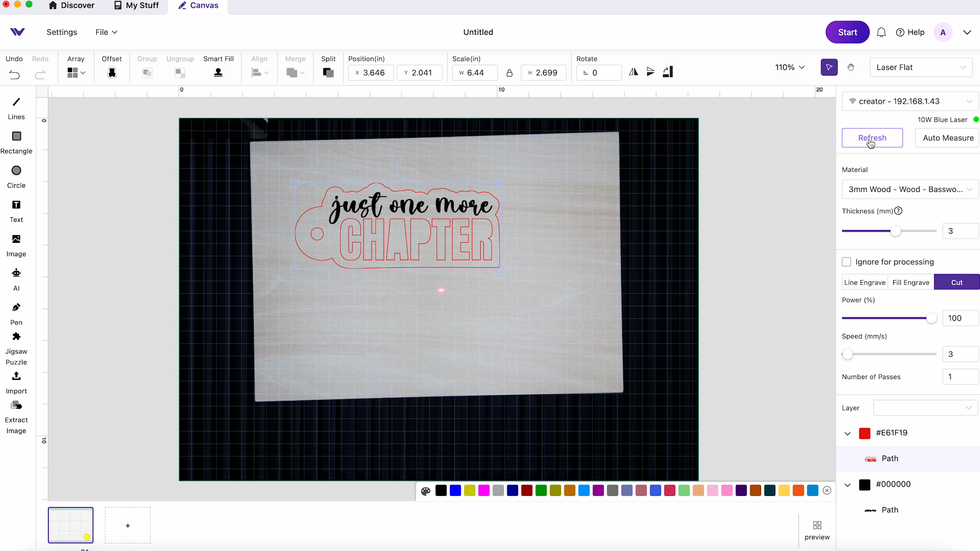
Task: Select the Rectangle tool
Action: [x=16, y=143]
